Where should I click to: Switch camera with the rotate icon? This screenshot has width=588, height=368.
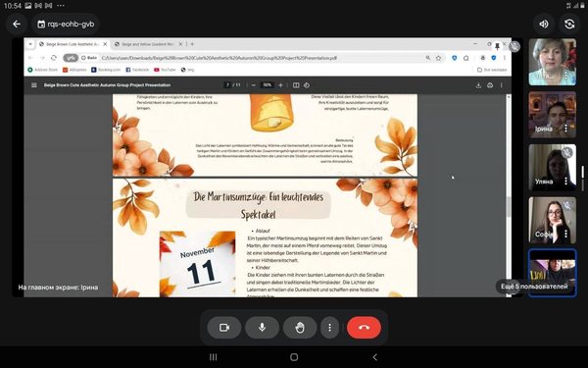[x=569, y=24]
